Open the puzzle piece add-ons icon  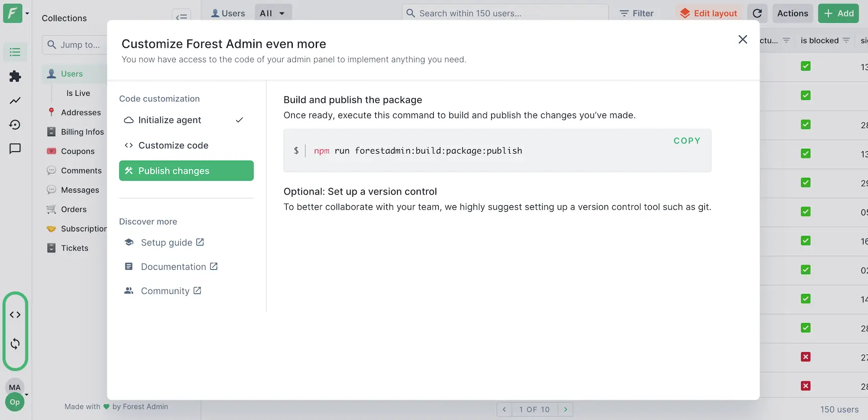point(15,76)
